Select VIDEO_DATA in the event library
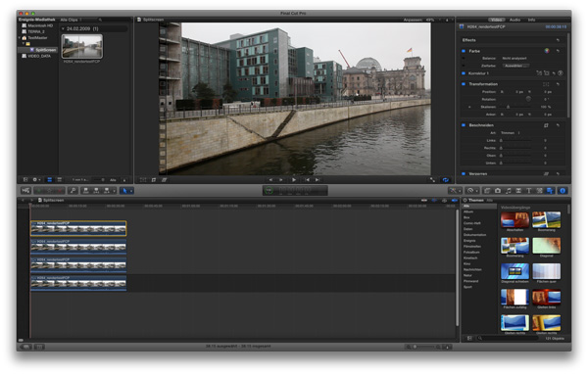This screenshot has height=374, width=588. tap(36, 56)
